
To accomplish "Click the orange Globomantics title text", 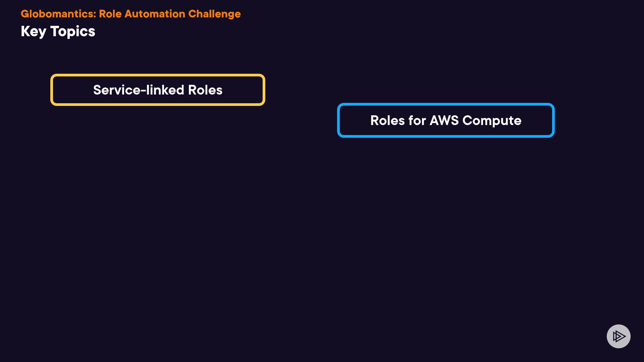I will 130,14.
